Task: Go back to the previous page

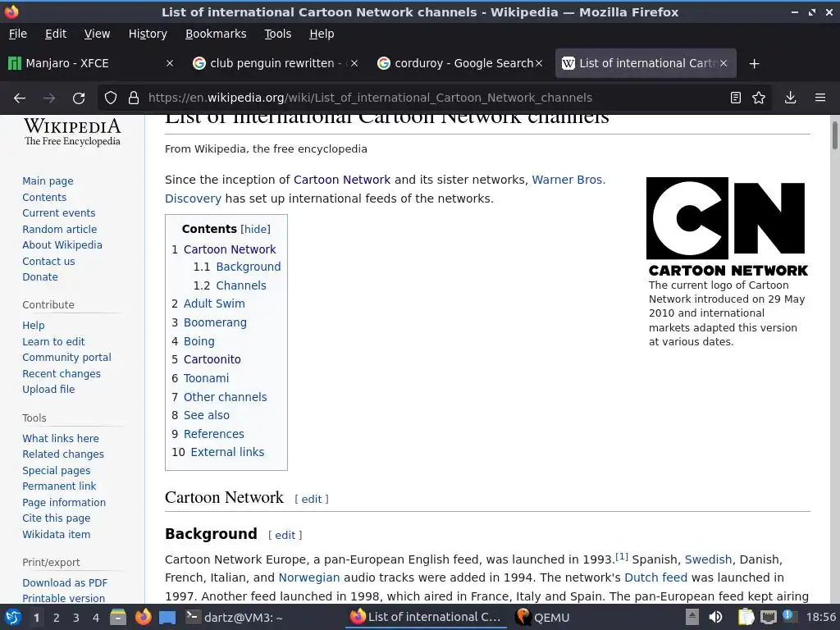Action: [x=20, y=98]
